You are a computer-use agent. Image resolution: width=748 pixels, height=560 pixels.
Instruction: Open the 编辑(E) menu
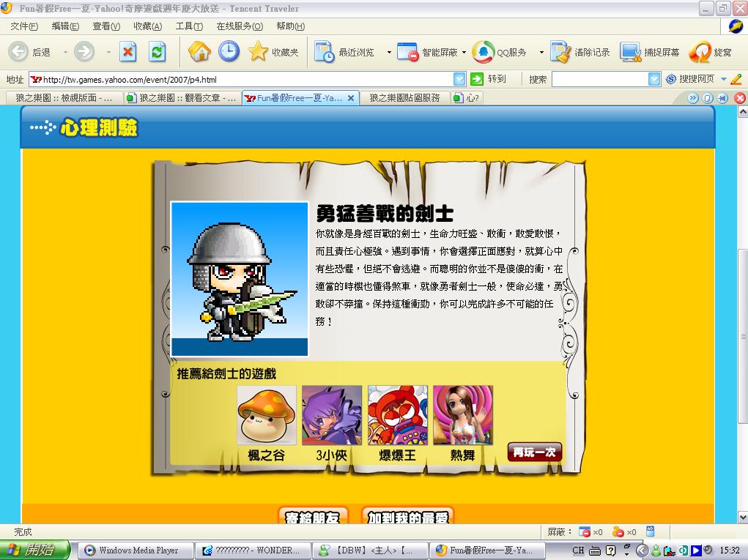tap(65, 26)
